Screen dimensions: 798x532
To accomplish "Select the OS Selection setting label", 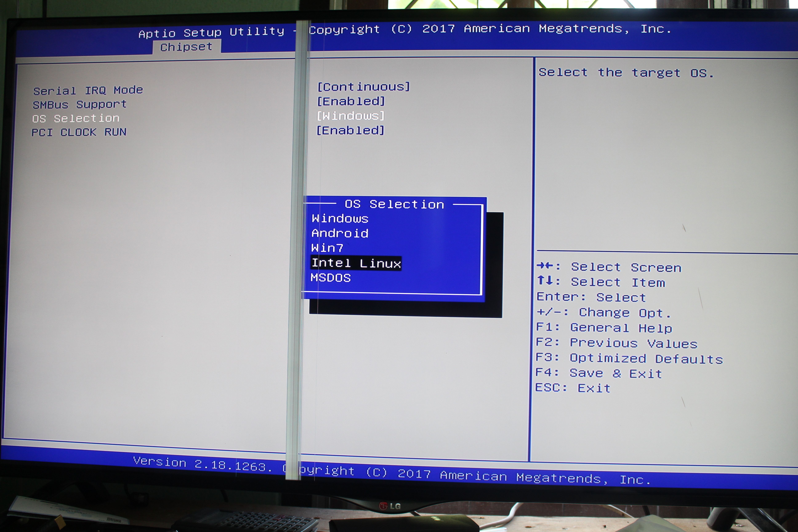I will [76, 118].
